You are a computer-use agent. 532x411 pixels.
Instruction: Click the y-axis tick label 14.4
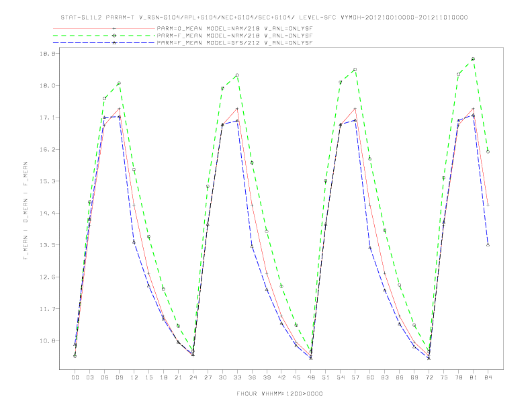(47, 213)
